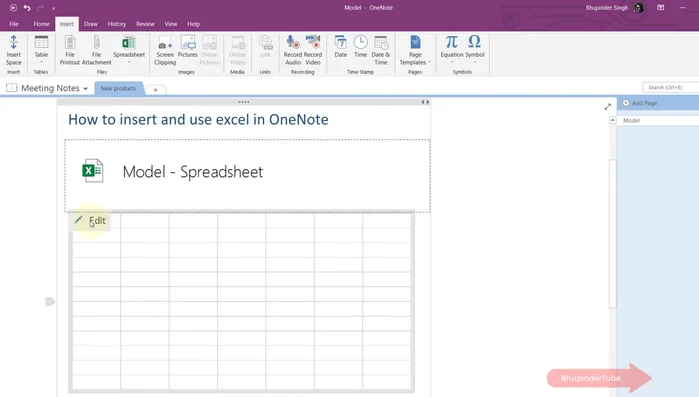699x397 pixels.
Task: Select the Insert ribbon tab
Action: click(x=67, y=24)
